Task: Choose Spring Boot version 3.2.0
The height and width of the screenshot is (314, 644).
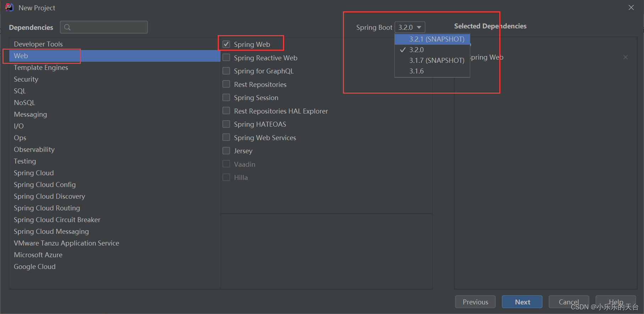Action: [432, 50]
